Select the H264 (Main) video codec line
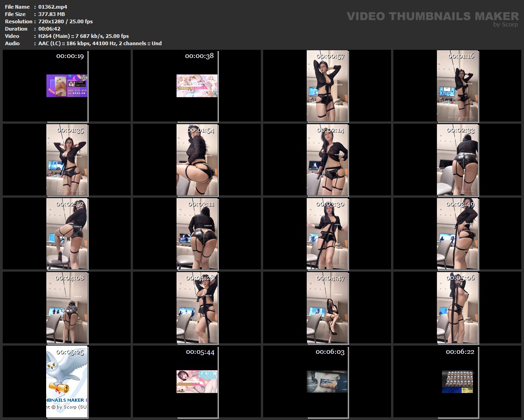Image resolution: width=524 pixels, height=420 pixels. [84, 36]
